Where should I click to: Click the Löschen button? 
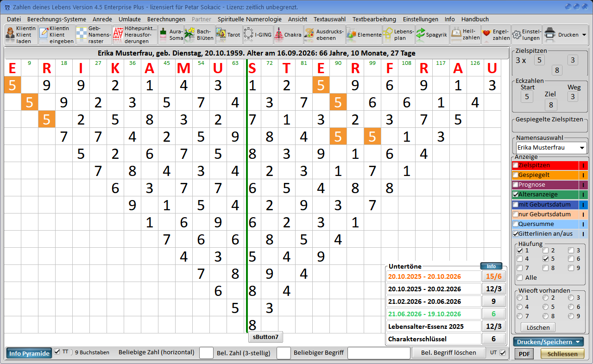tap(538, 327)
